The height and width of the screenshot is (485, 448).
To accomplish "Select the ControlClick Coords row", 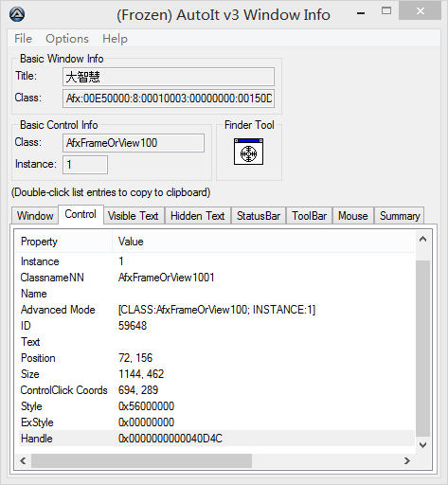I will [216, 390].
